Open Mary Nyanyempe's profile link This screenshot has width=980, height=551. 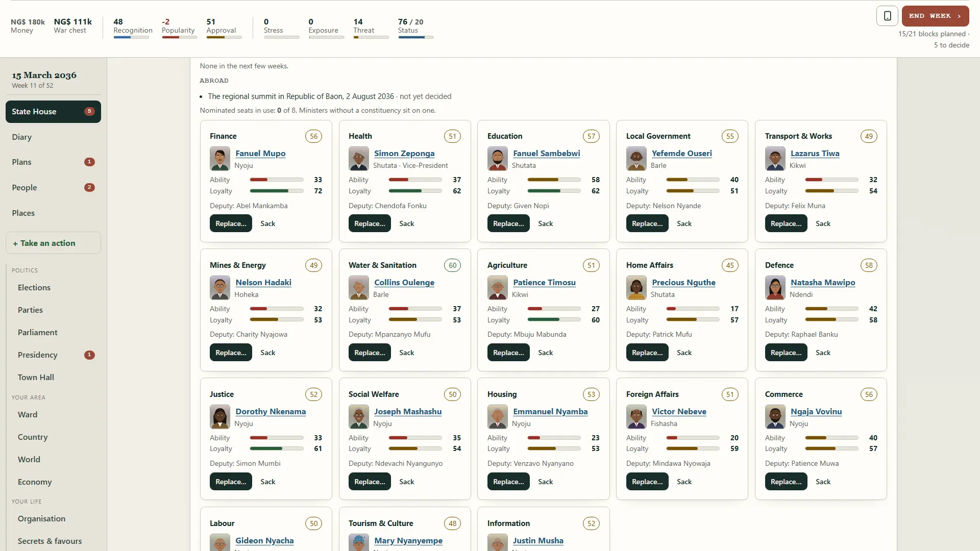tap(408, 541)
